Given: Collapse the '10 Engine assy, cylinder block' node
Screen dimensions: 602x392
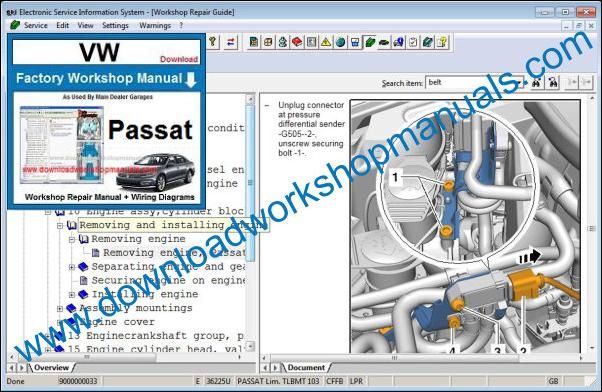Looking at the screenshot, I should pyautogui.click(x=48, y=212).
